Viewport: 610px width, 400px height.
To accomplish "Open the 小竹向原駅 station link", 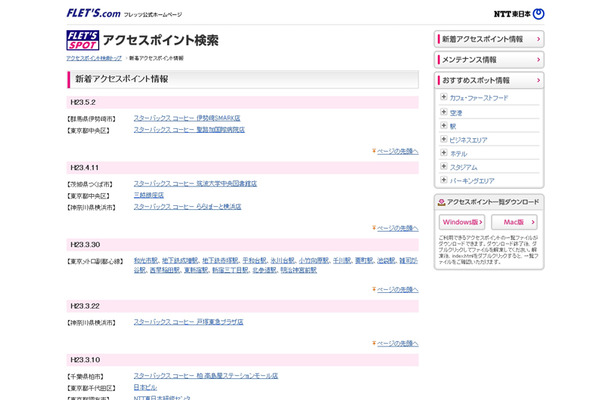I will pos(314,260).
